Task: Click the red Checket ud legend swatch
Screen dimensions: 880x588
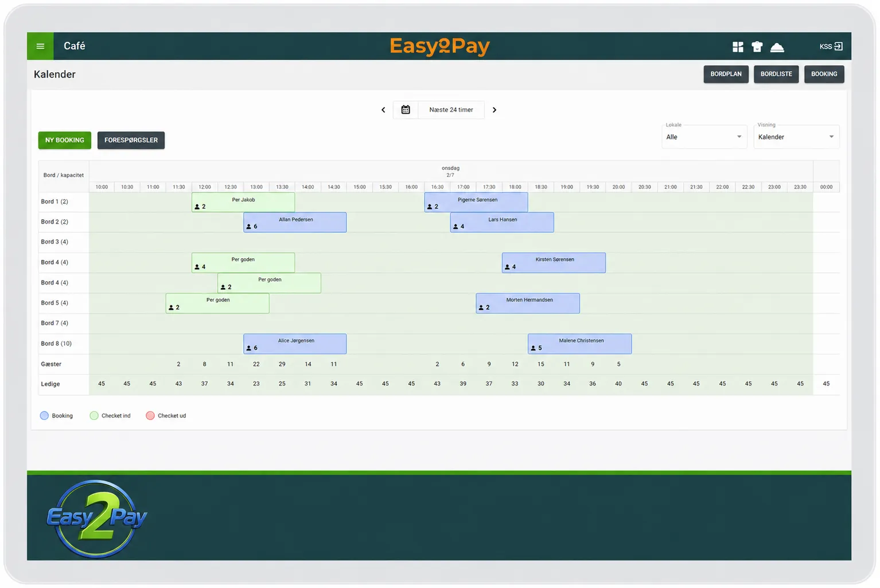Action: [150, 416]
